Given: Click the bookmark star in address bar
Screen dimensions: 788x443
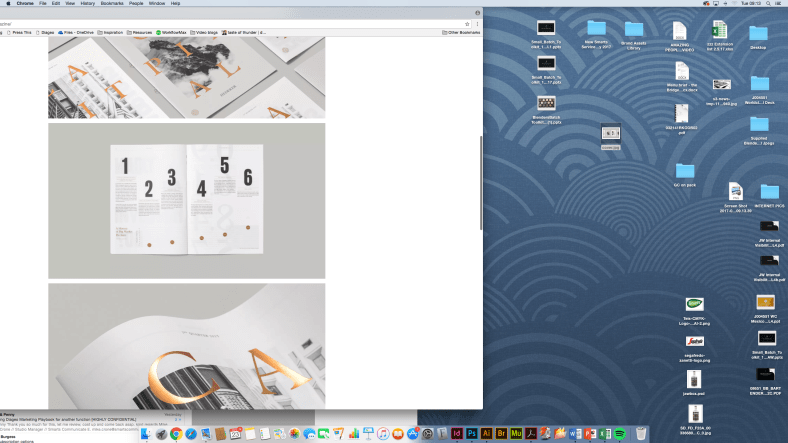Looking at the screenshot, I should pos(467,24).
